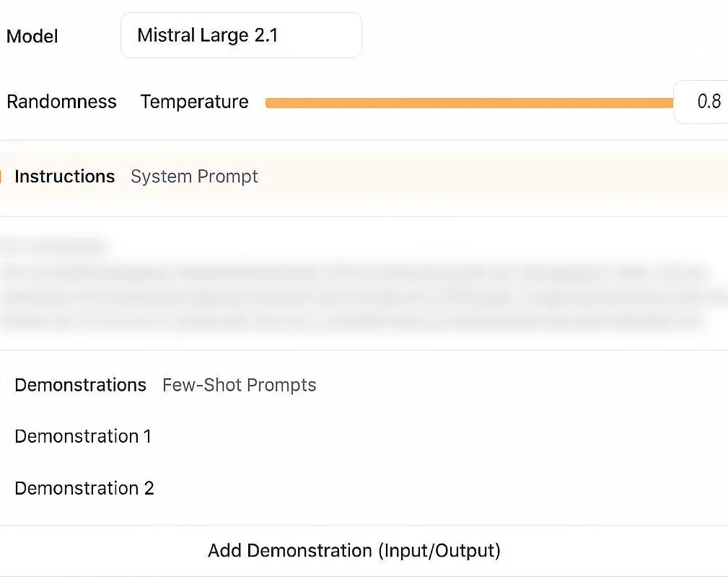728x584 pixels.
Task: Click the blurred heading above the prompt text
Action: tap(55, 246)
